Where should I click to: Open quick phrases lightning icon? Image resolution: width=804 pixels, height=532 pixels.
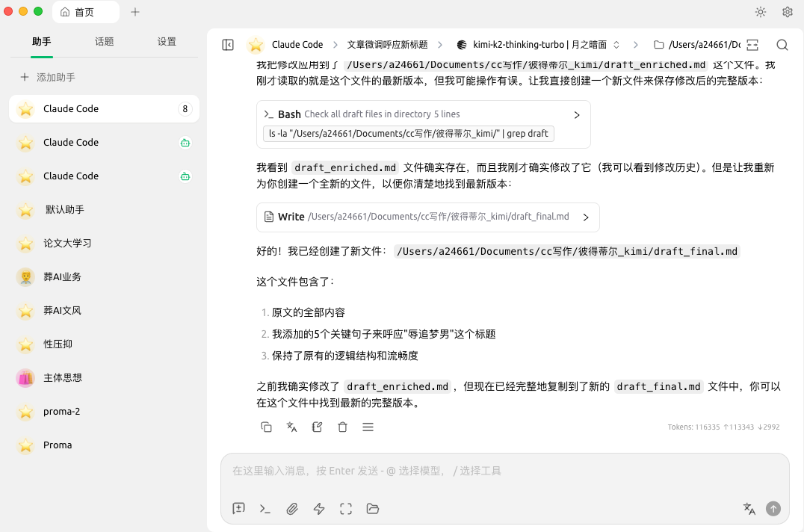pyautogui.click(x=319, y=509)
